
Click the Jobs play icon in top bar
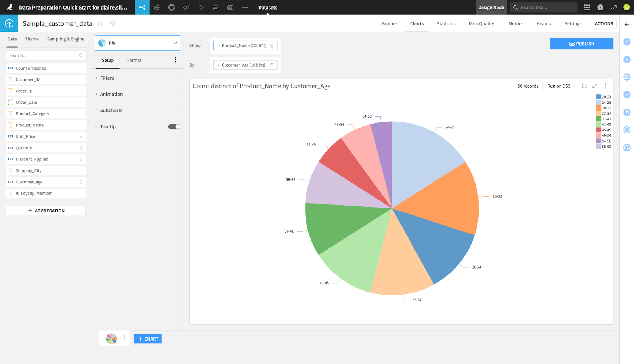tap(201, 7)
